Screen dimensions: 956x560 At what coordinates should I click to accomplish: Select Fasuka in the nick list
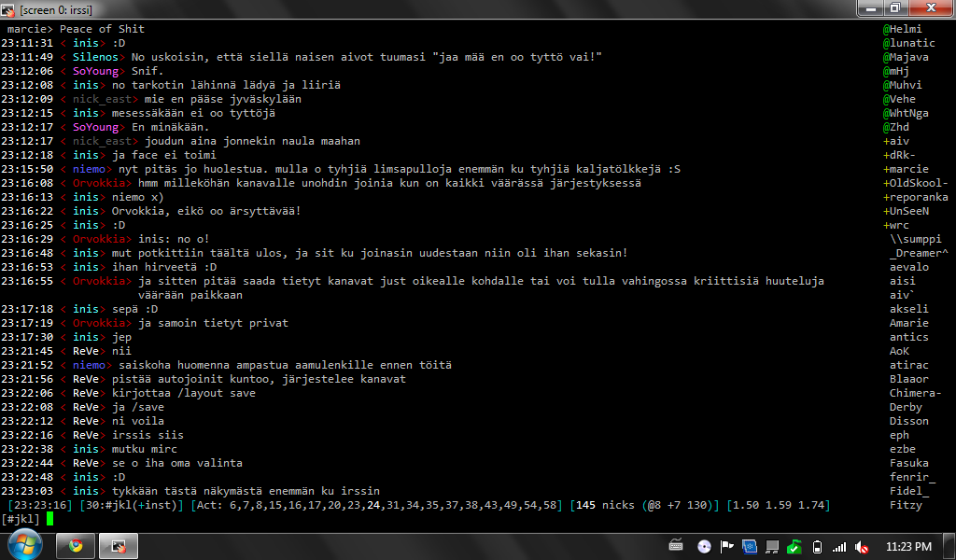(909, 463)
